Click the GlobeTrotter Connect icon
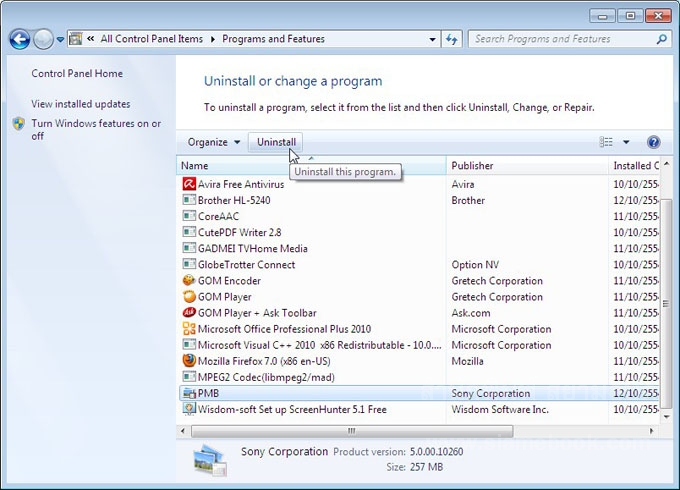 click(189, 264)
